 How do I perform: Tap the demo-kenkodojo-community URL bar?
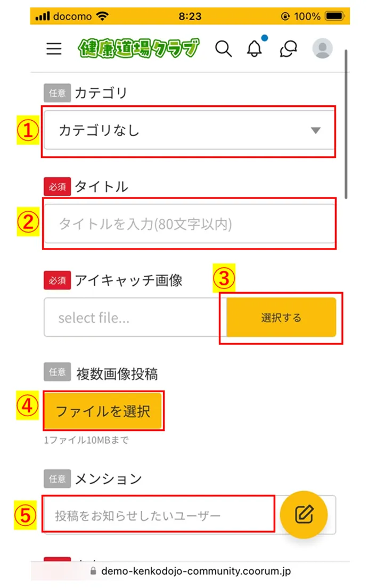[x=191, y=571]
